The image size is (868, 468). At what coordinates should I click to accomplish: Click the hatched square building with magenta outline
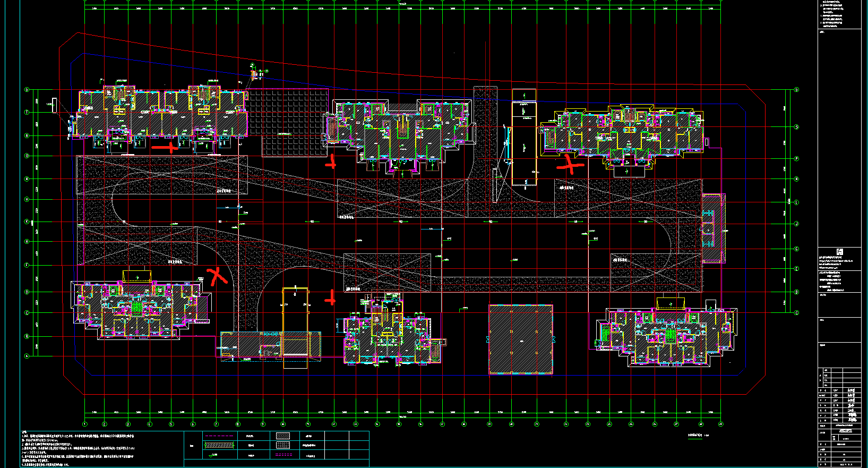click(x=520, y=339)
